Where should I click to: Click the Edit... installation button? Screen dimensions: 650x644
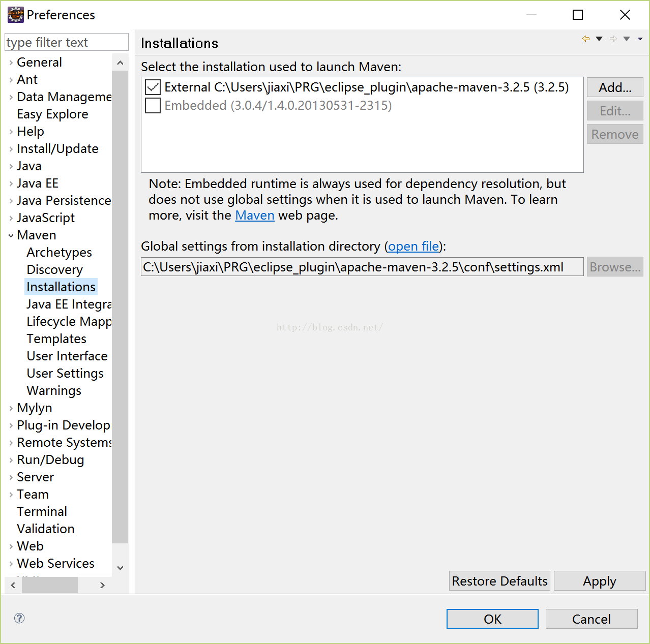pyautogui.click(x=615, y=111)
